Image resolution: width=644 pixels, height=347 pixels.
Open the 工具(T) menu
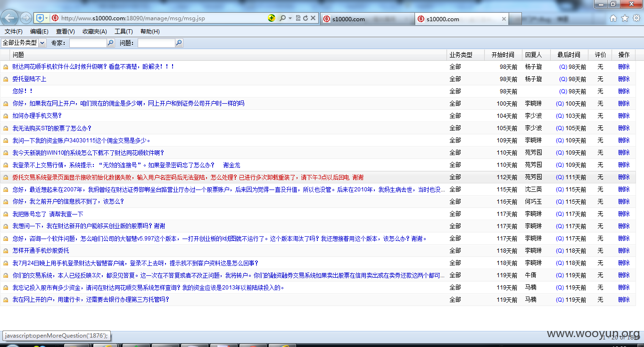124,32
